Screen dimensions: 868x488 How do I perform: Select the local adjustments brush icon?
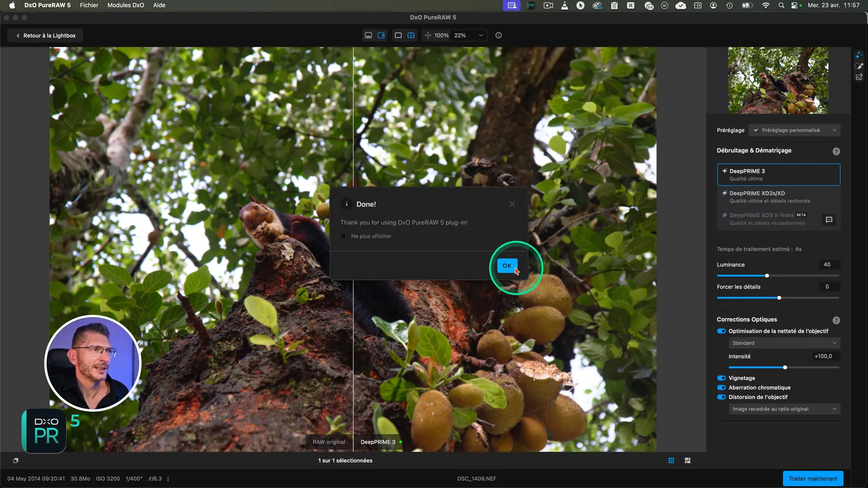click(859, 66)
